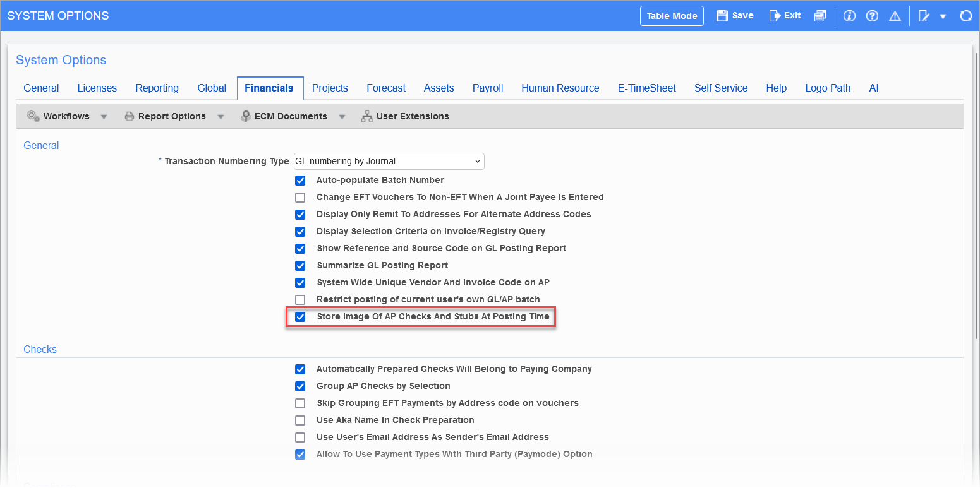Select the Payroll tab

click(488, 88)
